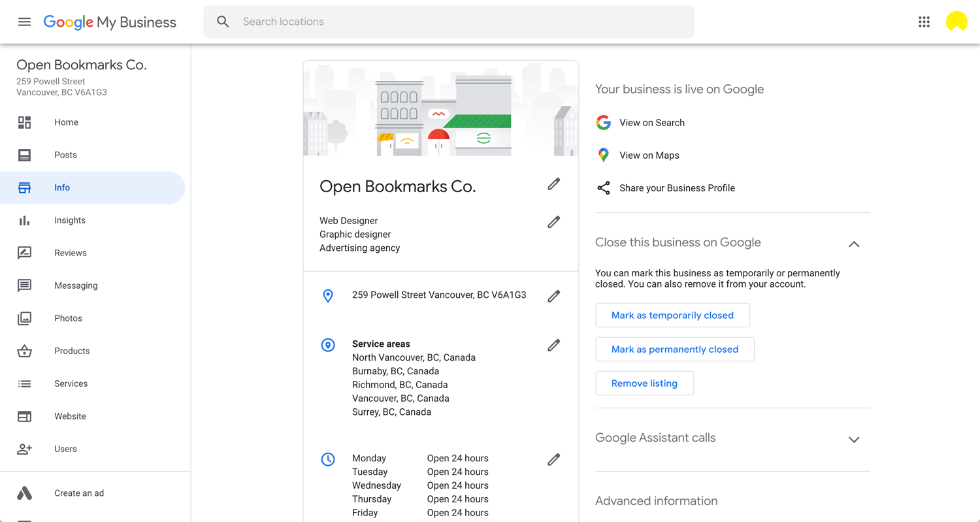Click the Users add-person icon
The image size is (980, 522).
coord(24,449)
